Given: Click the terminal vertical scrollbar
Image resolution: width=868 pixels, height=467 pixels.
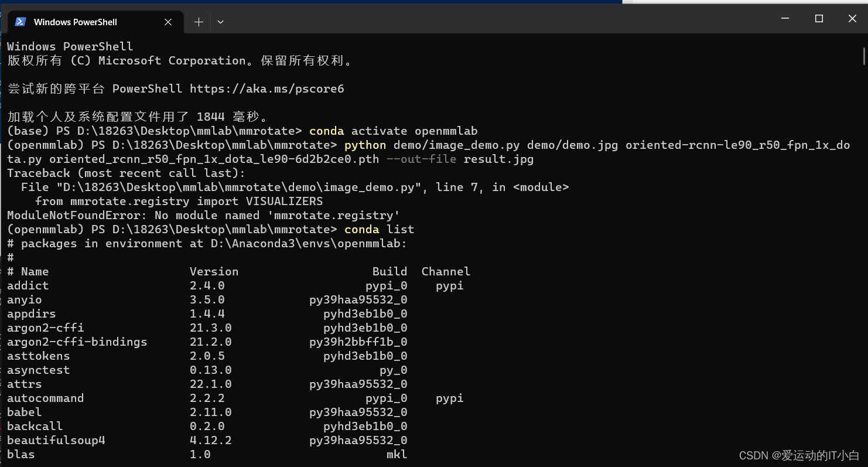Looking at the screenshot, I should (864, 56).
